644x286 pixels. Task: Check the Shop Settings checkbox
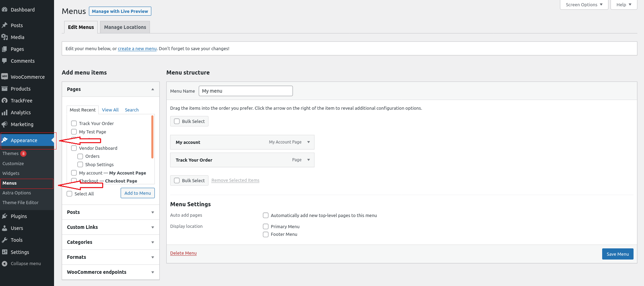click(80, 164)
